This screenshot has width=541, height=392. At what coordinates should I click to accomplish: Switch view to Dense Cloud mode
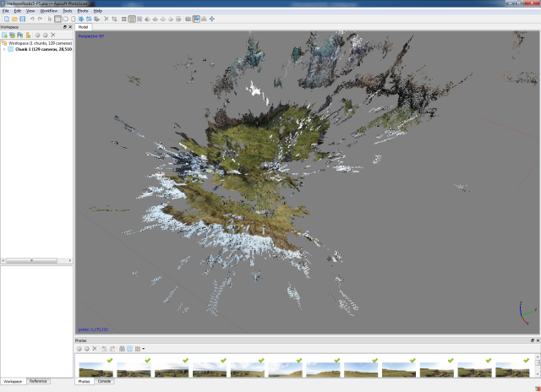click(x=139, y=19)
